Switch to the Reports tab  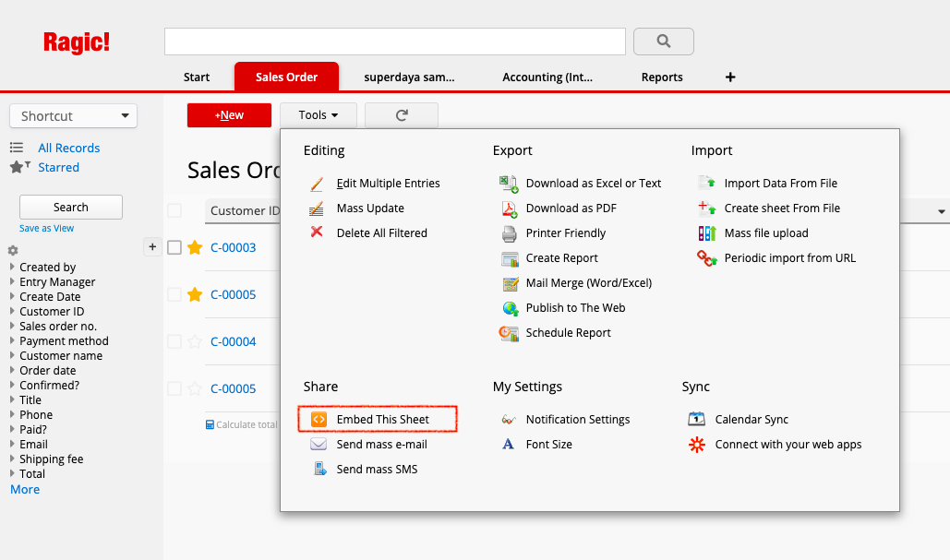click(x=662, y=77)
